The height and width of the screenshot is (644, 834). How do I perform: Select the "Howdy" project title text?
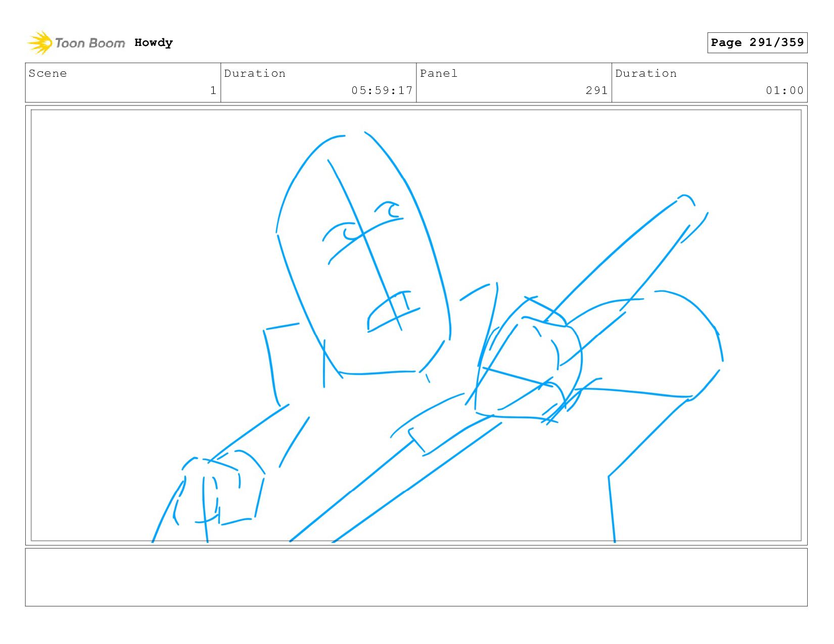click(154, 42)
